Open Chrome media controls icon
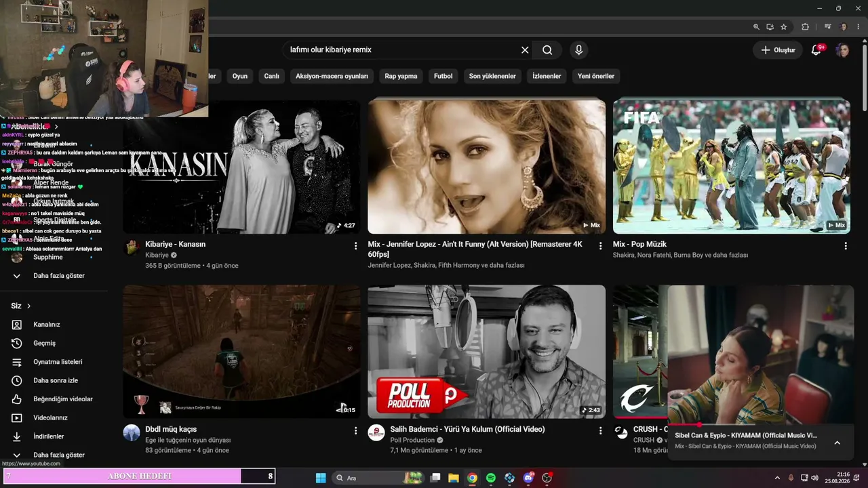 tap(828, 27)
